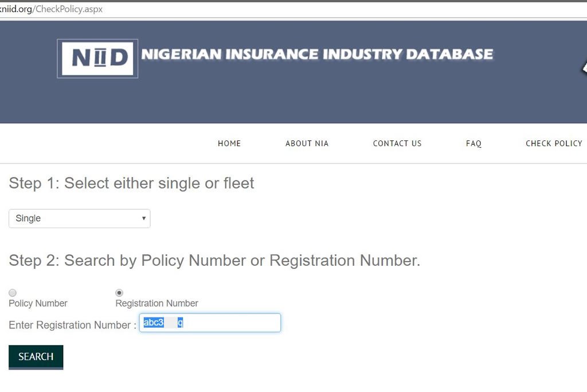Click the Step 2 heading text
Viewport: 587px width, 392px height.
[214, 261]
